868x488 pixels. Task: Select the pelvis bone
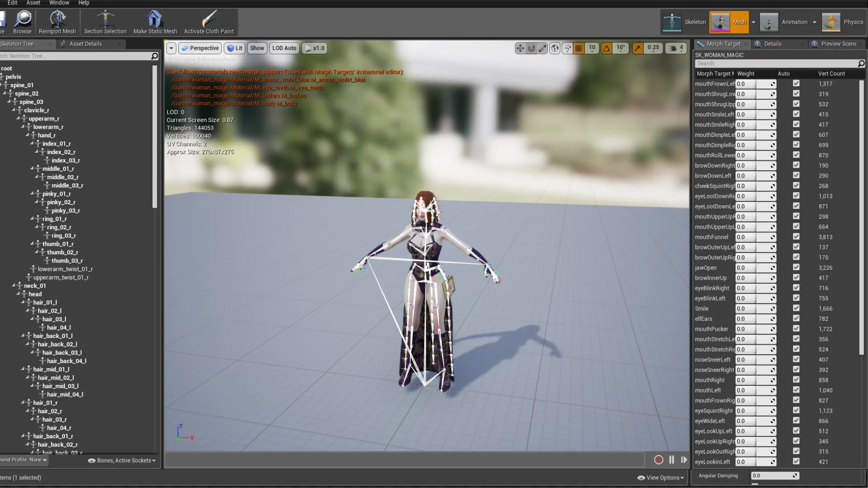(x=13, y=77)
